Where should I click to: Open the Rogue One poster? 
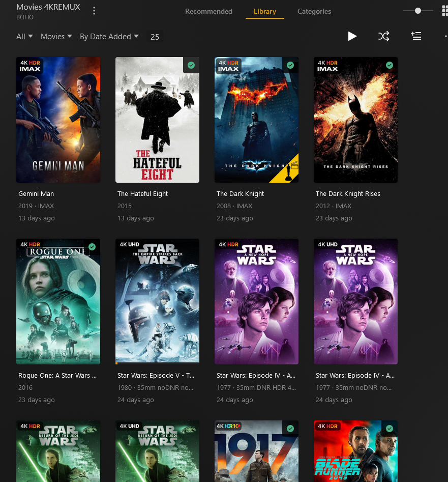tap(58, 301)
